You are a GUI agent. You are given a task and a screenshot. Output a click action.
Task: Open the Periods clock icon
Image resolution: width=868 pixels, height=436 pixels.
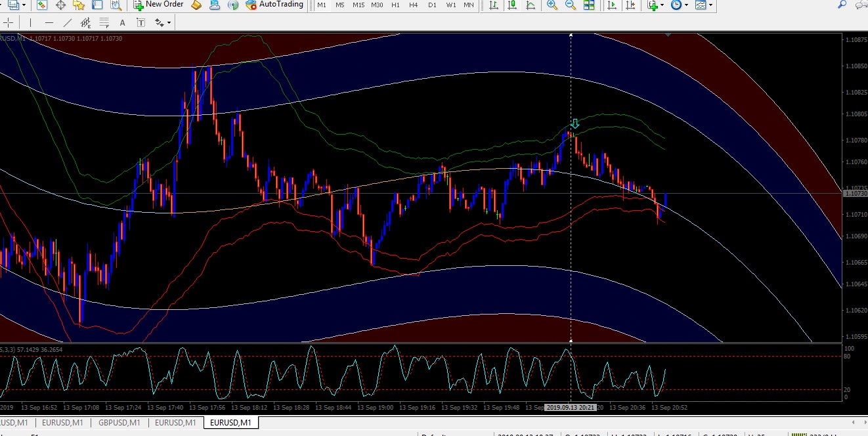pyautogui.click(x=676, y=5)
